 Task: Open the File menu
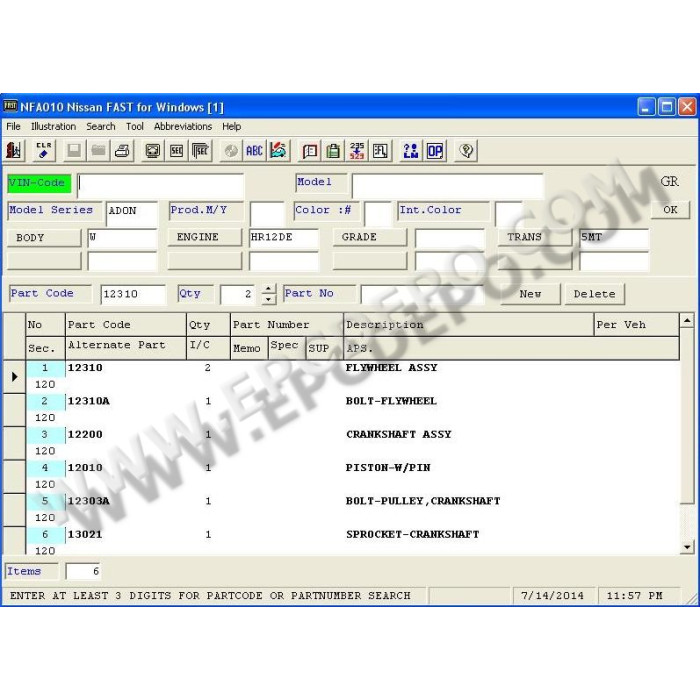point(13,126)
